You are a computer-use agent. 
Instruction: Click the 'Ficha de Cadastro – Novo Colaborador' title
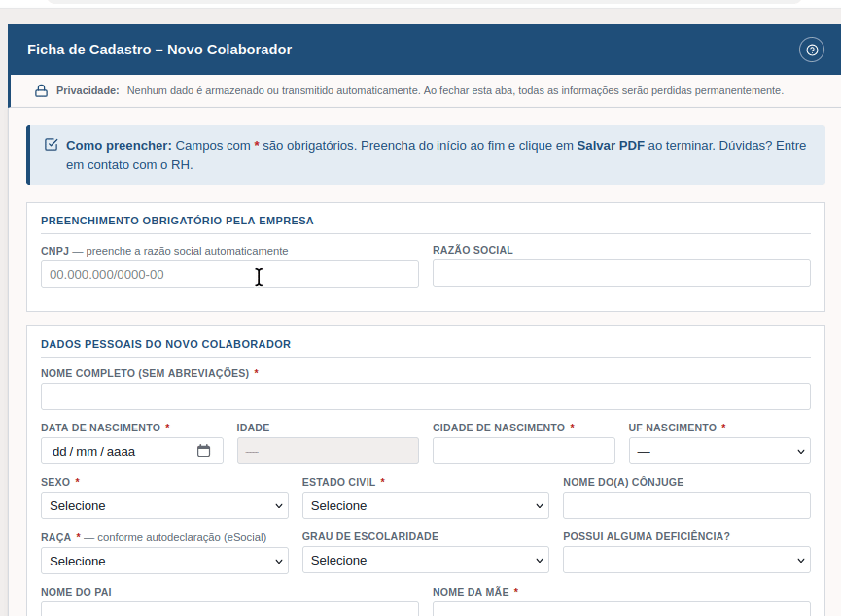click(159, 50)
